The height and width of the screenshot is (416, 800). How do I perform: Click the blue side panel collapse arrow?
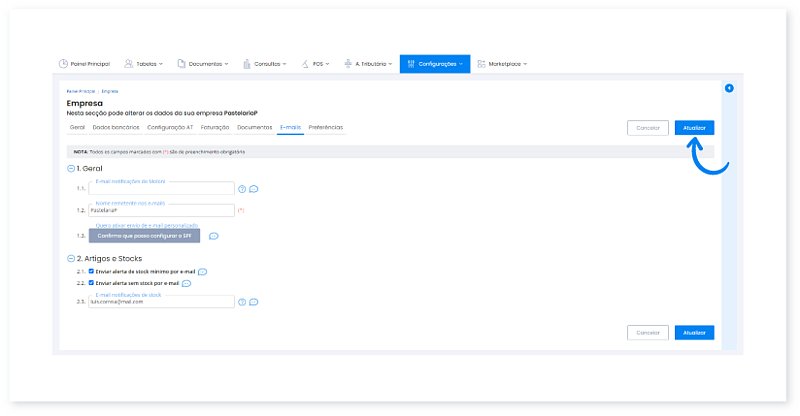click(x=729, y=89)
